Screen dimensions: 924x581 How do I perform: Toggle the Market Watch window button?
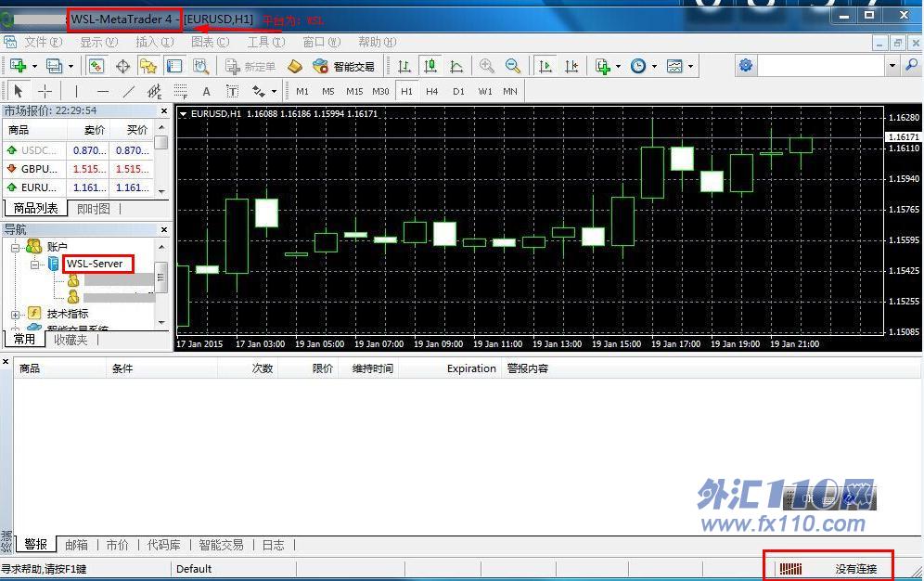point(96,66)
